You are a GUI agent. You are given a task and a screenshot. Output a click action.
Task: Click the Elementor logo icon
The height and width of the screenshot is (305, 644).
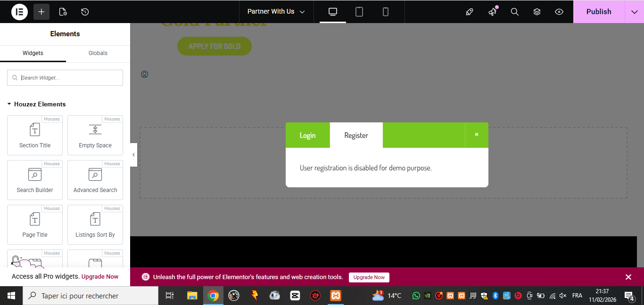pos(19,12)
